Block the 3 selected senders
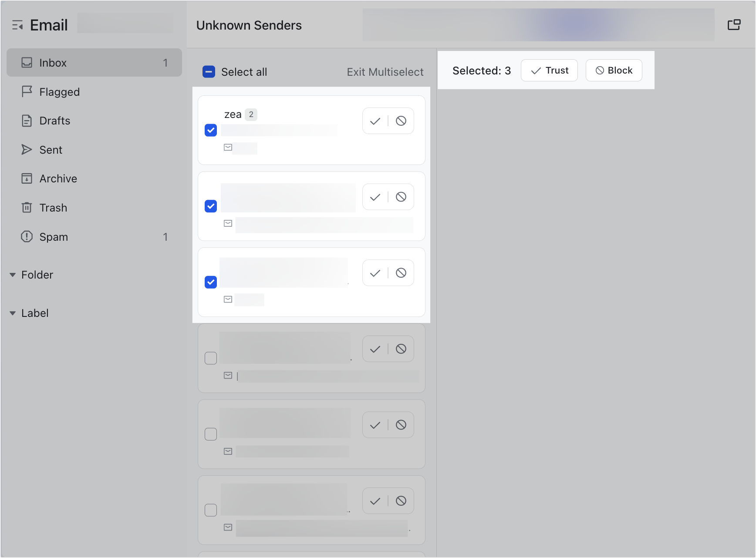 point(614,71)
